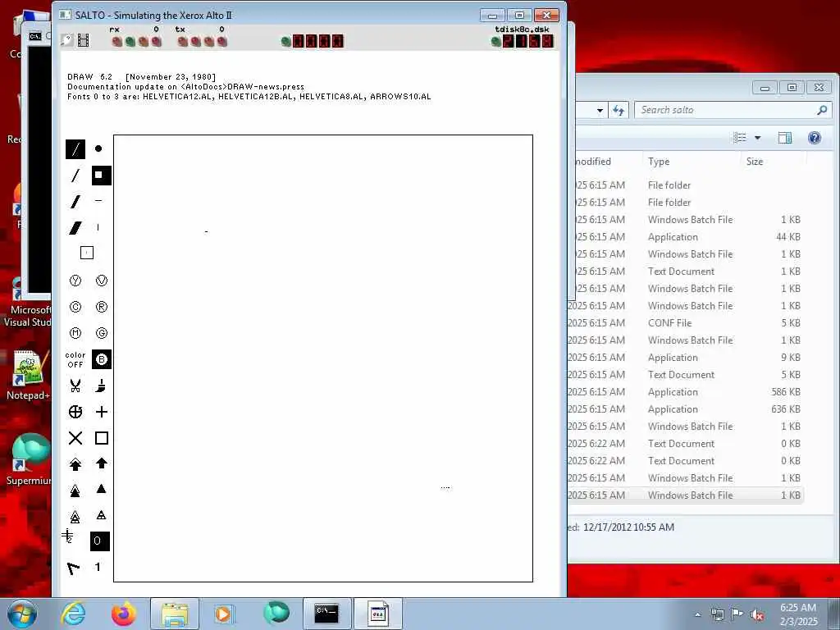The height and width of the screenshot is (630, 840).
Task: Click inside the DRAW canvas area
Action: [323, 358]
